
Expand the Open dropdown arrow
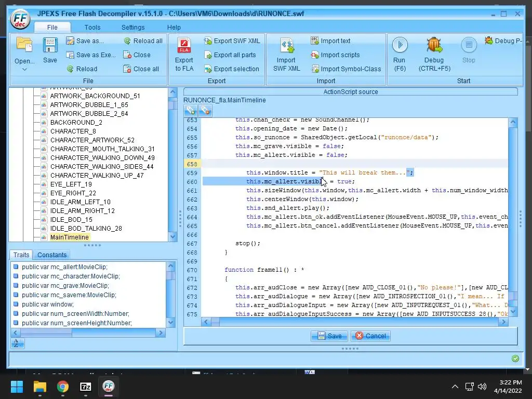click(x=24, y=70)
